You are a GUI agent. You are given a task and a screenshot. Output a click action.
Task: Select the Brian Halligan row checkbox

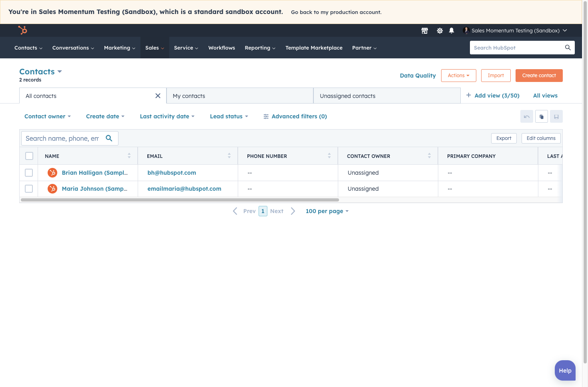(x=29, y=173)
